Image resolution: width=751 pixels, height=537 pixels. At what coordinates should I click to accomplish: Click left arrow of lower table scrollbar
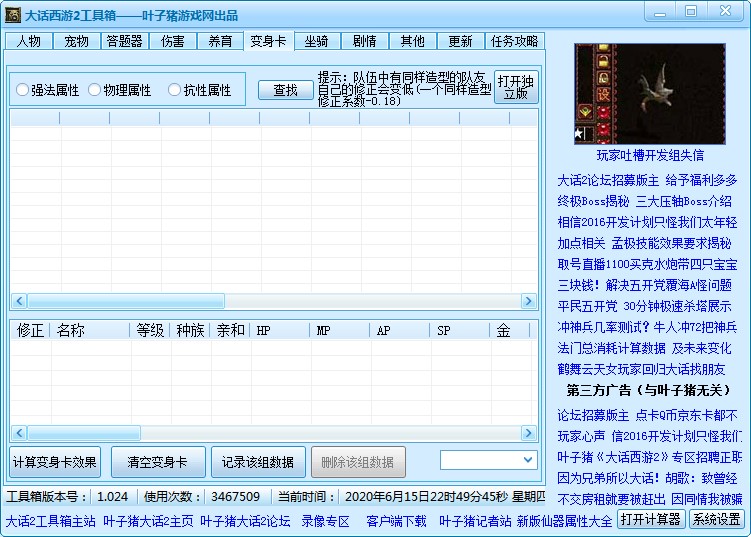19,432
